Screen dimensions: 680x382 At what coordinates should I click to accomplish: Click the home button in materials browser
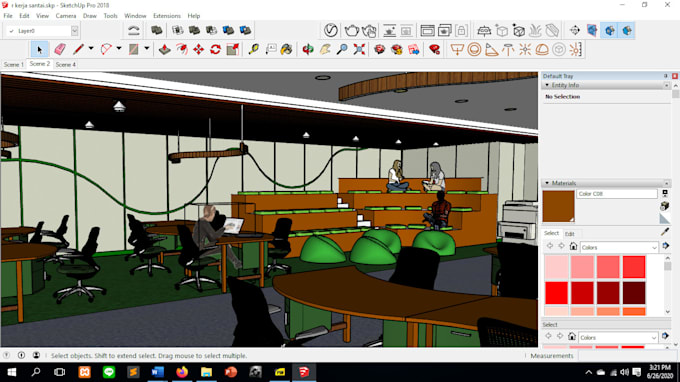573,246
